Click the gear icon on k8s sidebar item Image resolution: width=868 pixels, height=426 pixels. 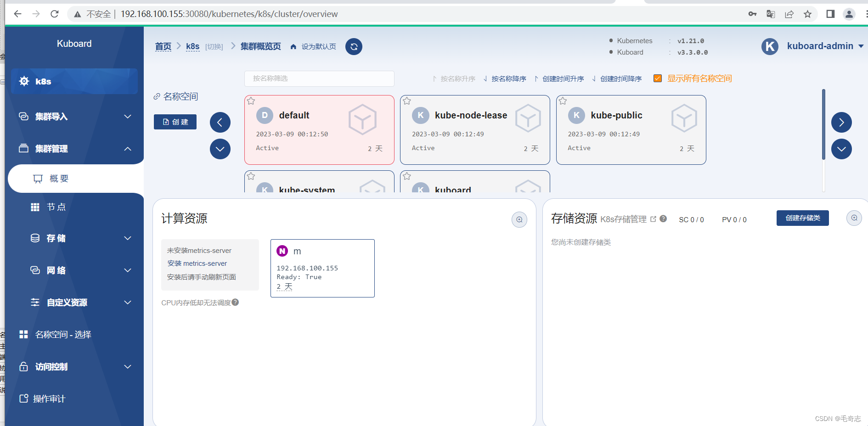[x=24, y=81]
